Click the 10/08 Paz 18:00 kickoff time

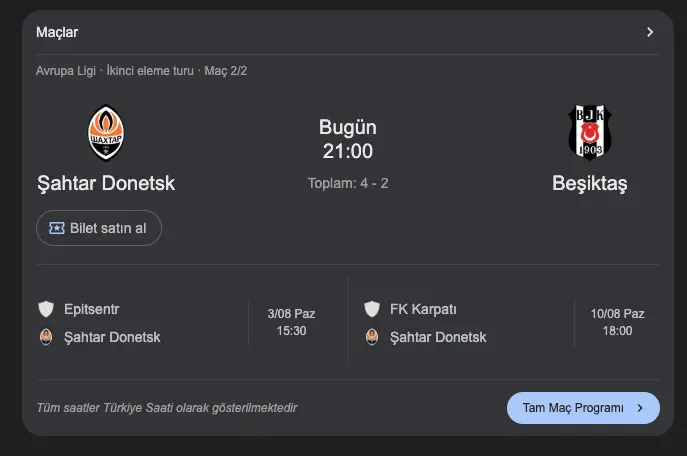[x=617, y=322]
